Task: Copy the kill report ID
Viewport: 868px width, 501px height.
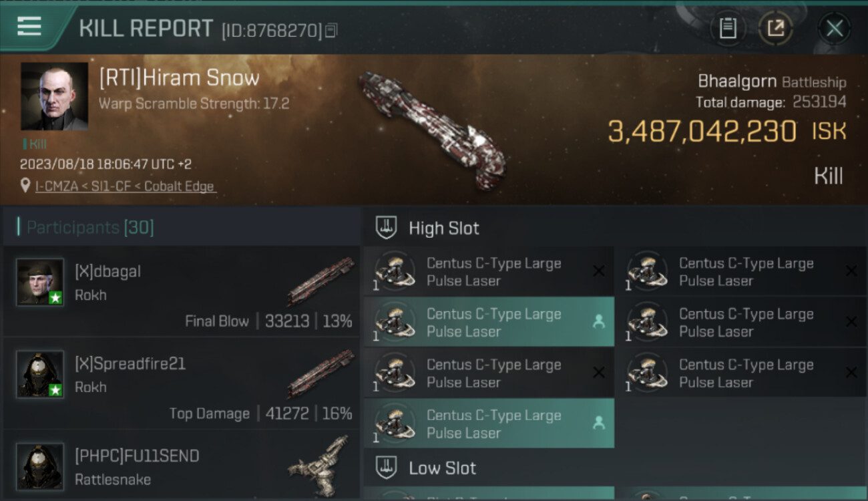Action: (x=332, y=30)
